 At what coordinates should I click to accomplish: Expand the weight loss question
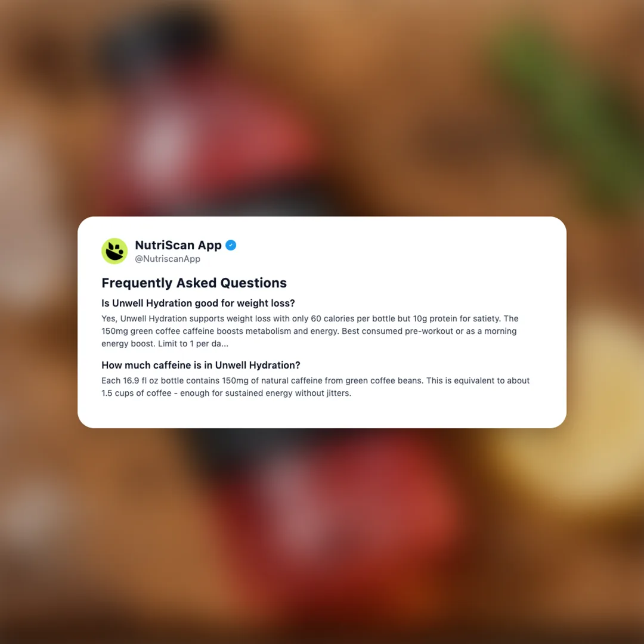coord(198,303)
